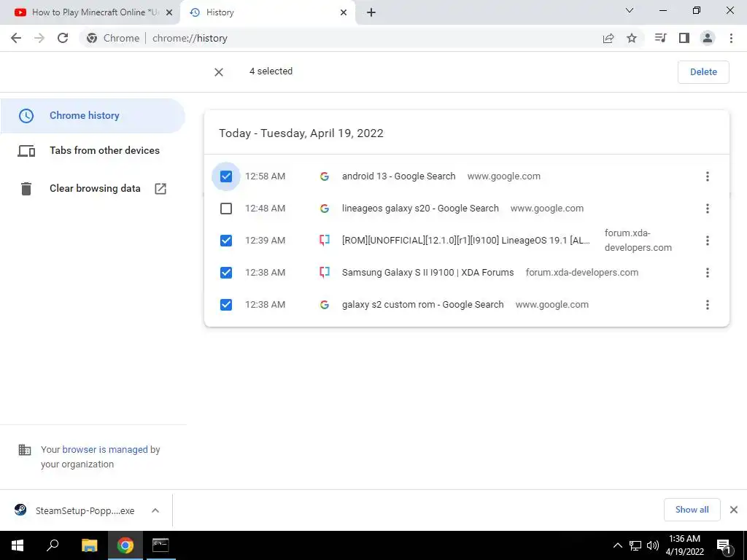
Task: Click the browser forward arrow
Action: [x=39, y=38]
